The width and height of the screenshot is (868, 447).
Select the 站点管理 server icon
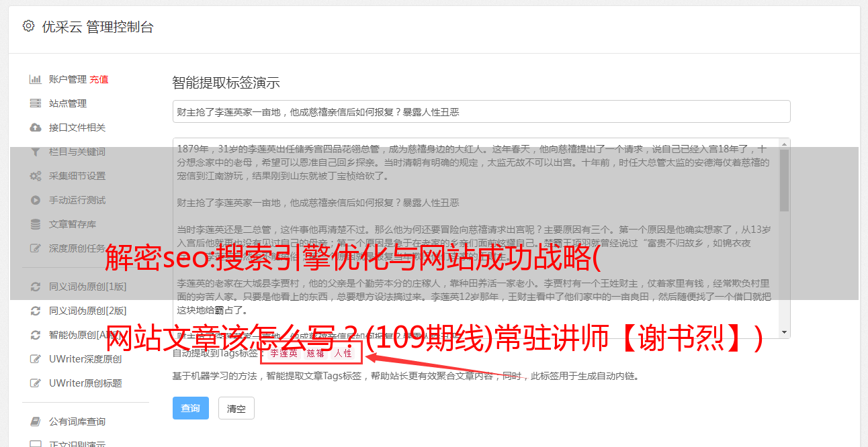click(x=36, y=103)
